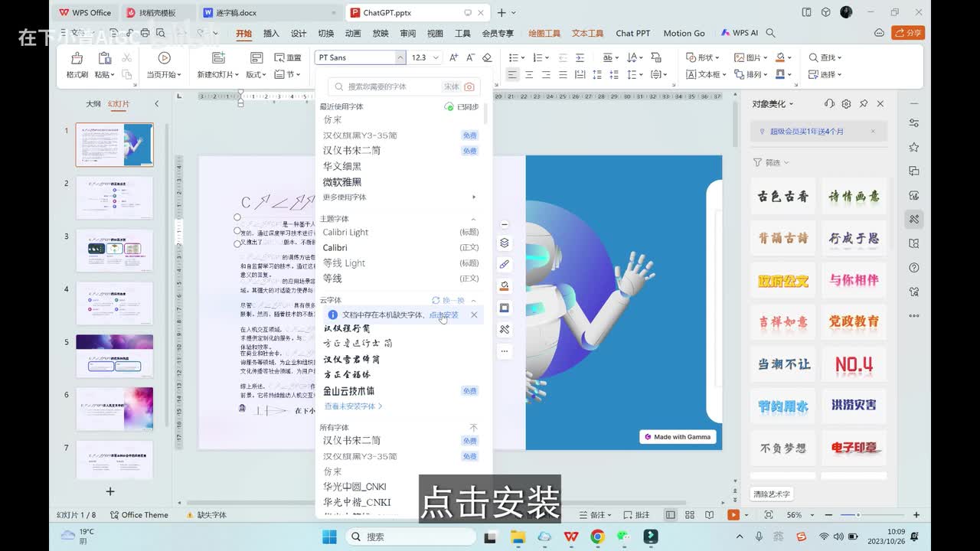The width and height of the screenshot is (980, 551).
Task: Click 查看未安装字体 link
Action: coord(352,406)
